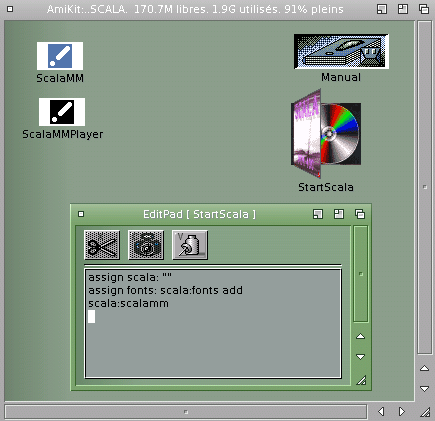
Task: Send the SCALA drawer window to back
Action: [x=424, y=9]
